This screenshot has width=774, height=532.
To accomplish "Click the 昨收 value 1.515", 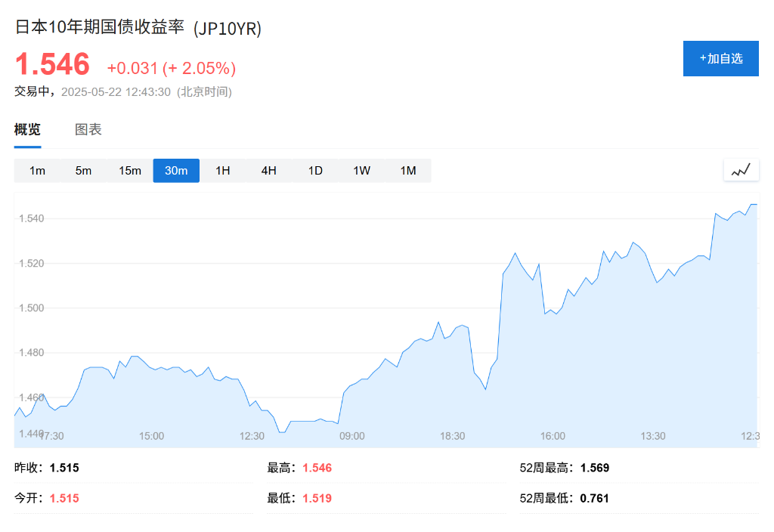I will (64, 468).
